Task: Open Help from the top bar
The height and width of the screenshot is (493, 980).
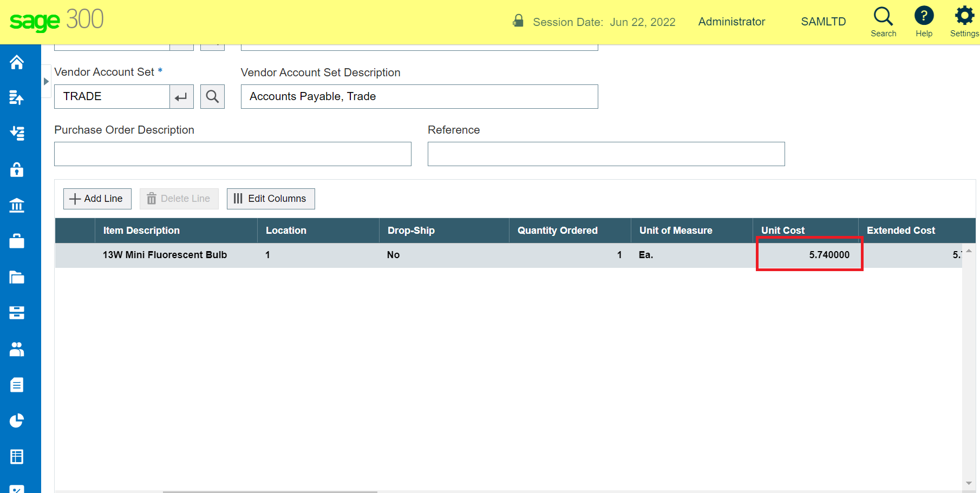Action: [x=924, y=22]
